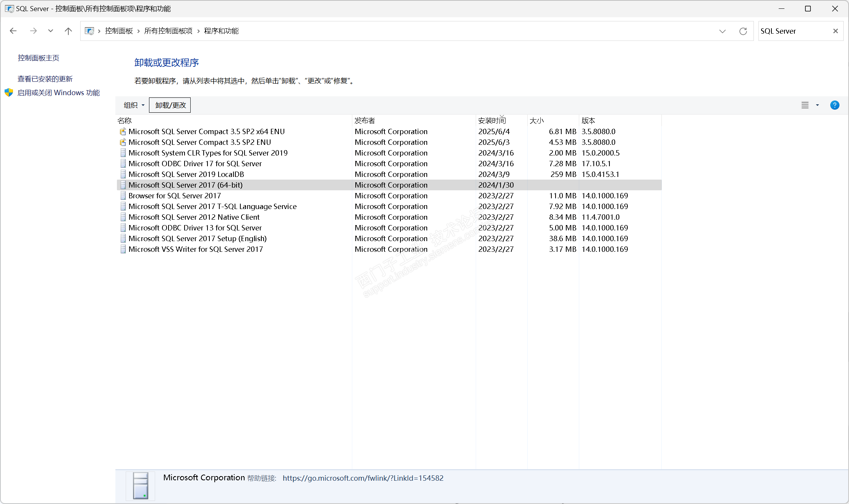Select Microsoft SQL Server 2019 LocalDB entry
The image size is (849, 504).
coord(186,174)
